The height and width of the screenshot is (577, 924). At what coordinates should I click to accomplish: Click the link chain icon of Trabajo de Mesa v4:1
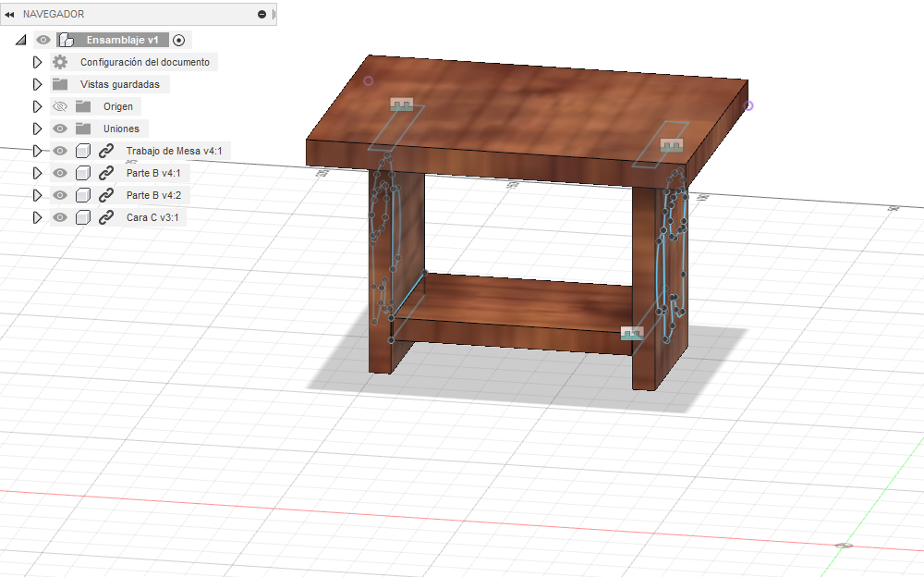[x=106, y=151]
